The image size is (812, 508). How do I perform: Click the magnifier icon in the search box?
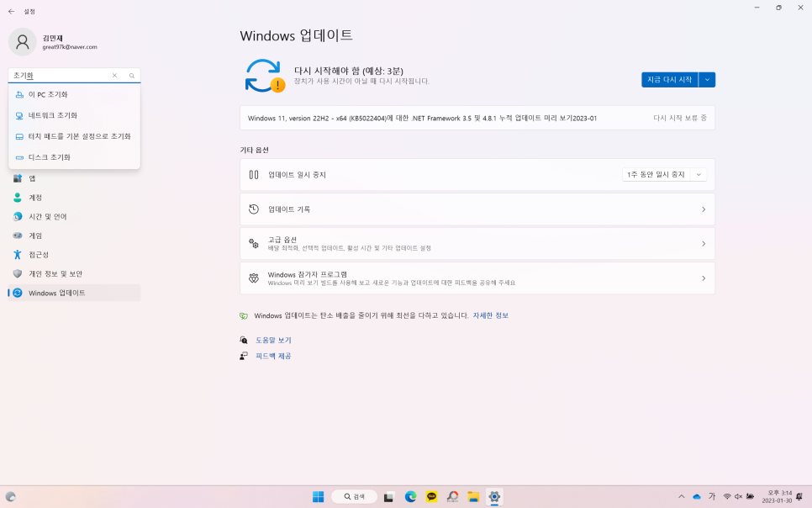[x=131, y=76]
